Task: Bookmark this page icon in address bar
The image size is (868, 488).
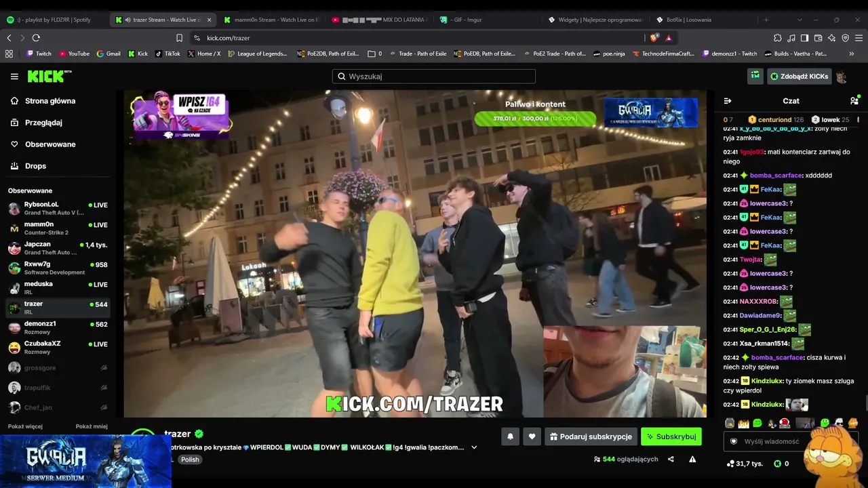Action: click(x=179, y=38)
